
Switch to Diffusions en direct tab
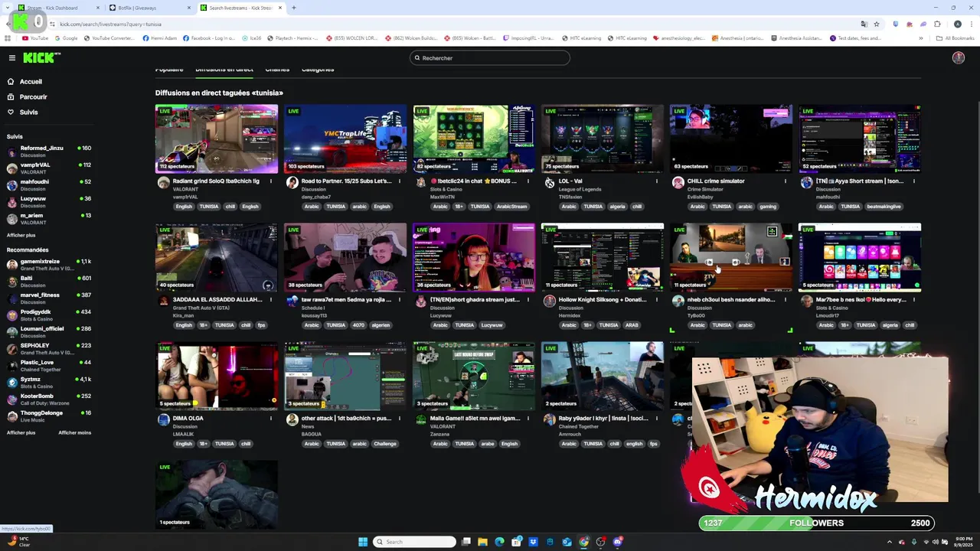click(224, 70)
